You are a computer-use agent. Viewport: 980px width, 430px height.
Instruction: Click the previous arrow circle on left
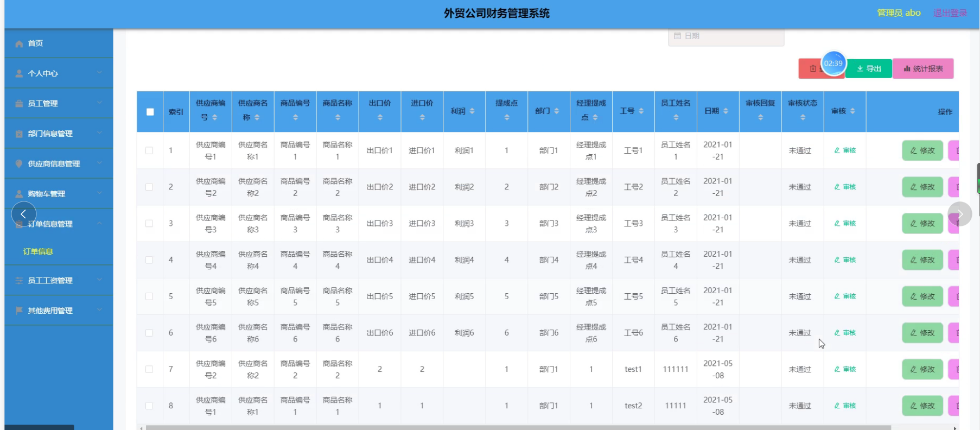click(x=23, y=214)
